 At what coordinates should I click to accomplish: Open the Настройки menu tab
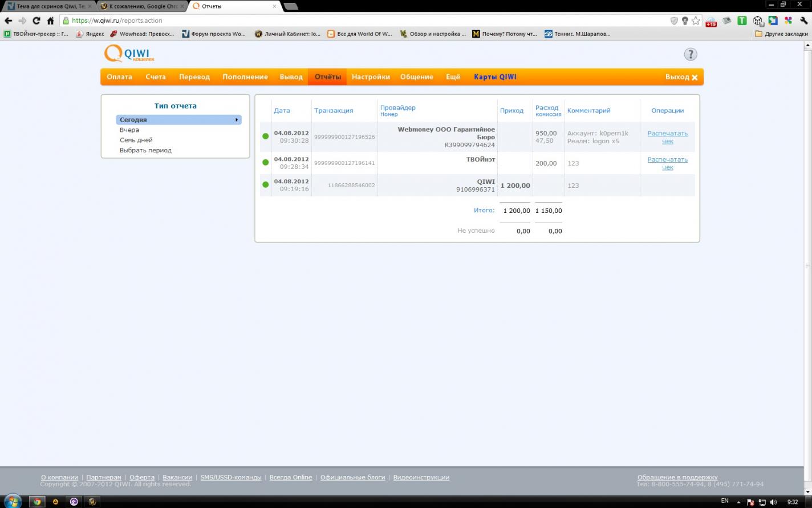(371, 77)
